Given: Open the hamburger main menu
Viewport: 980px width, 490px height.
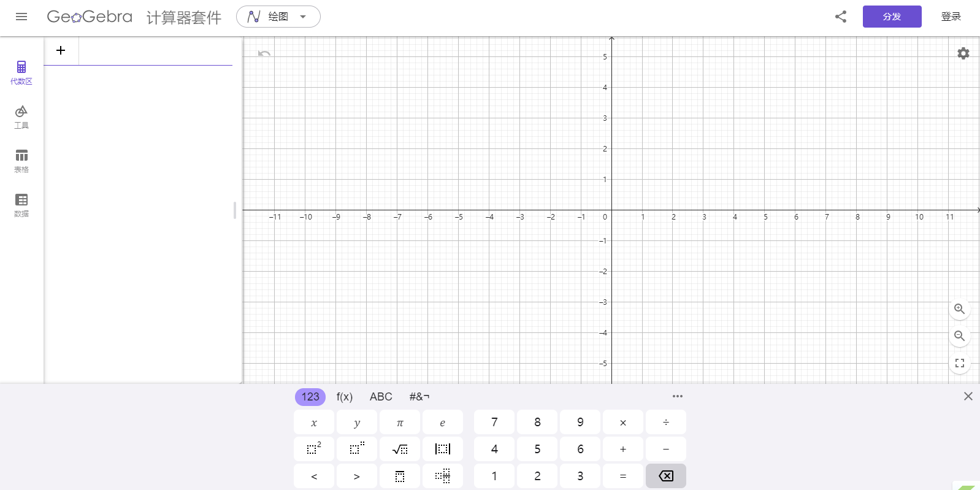Looking at the screenshot, I should 21,17.
